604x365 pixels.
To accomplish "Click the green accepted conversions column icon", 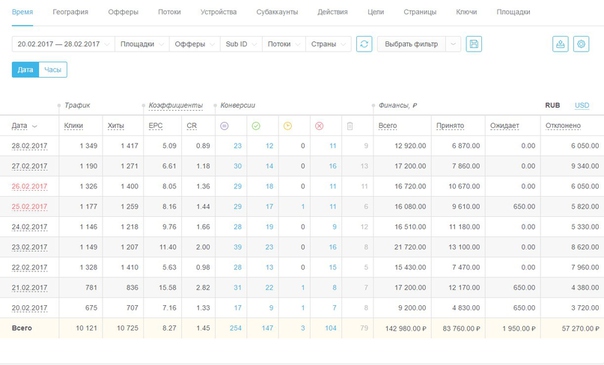I will (256, 126).
